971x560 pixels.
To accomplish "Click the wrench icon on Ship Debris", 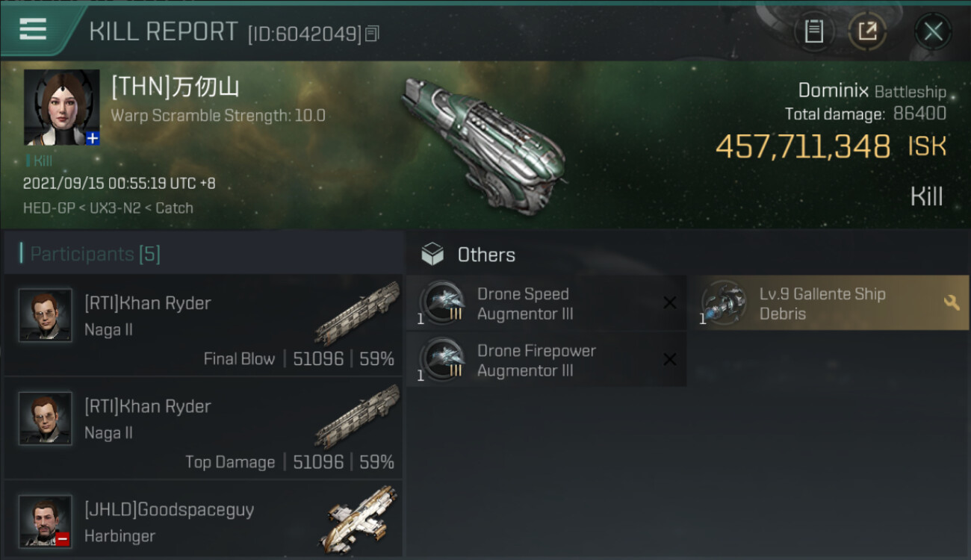I will click(952, 302).
